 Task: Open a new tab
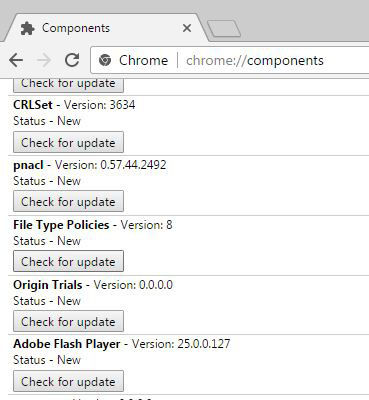tap(224, 29)
